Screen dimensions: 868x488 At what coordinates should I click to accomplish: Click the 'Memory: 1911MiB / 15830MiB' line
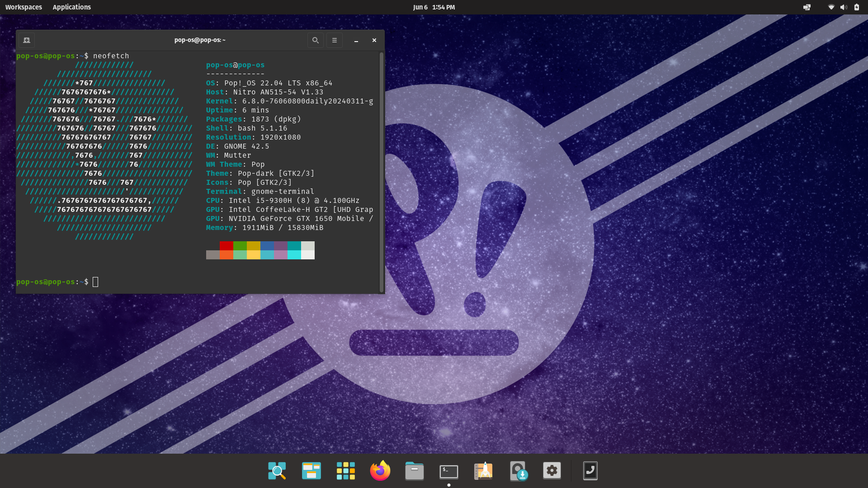(x=264, y=228)
